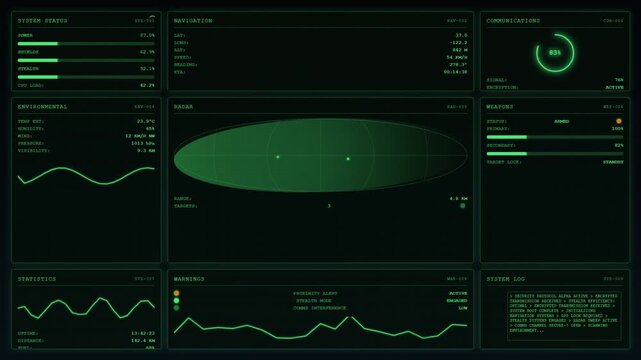The image size is (641, 360).
Task: Click the Power level progress bar
Action: pos(86,43)
